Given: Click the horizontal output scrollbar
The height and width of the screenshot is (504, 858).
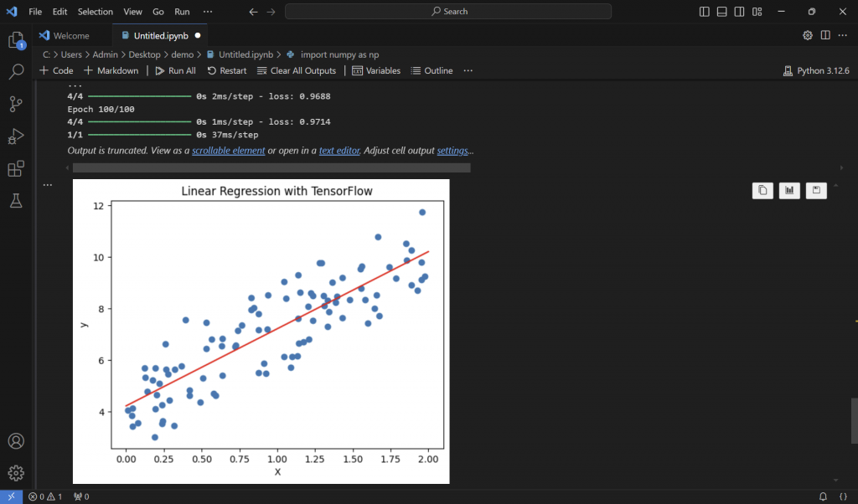Looking at the screenshot, I should tap(271, 167).
